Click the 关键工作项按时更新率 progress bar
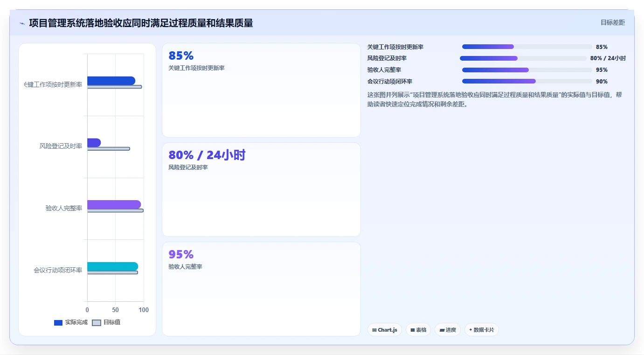The width and height of the screenshot is (644, 355). pos(527,47)
